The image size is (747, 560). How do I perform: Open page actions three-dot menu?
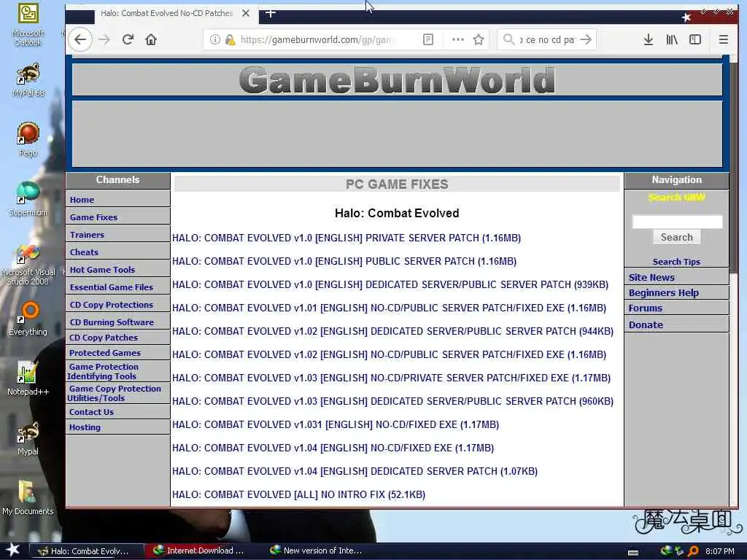tap(457, 39)
